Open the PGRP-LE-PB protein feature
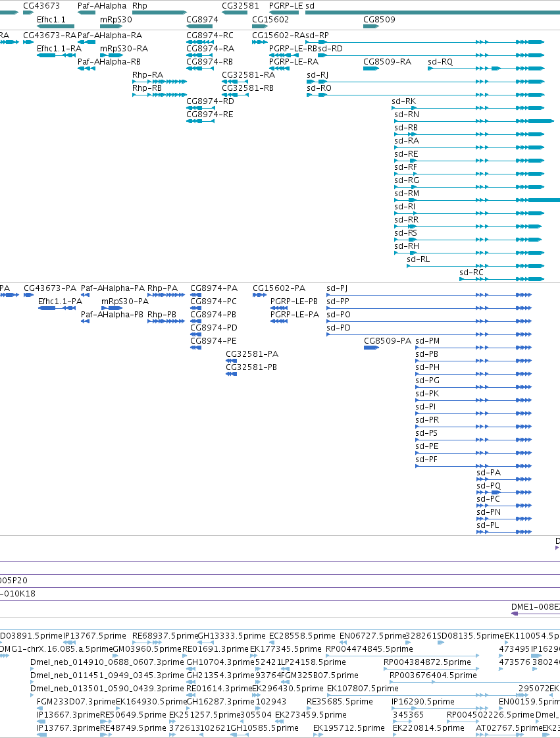The width and height of the screenshot is (560, 738). [279, 308]
